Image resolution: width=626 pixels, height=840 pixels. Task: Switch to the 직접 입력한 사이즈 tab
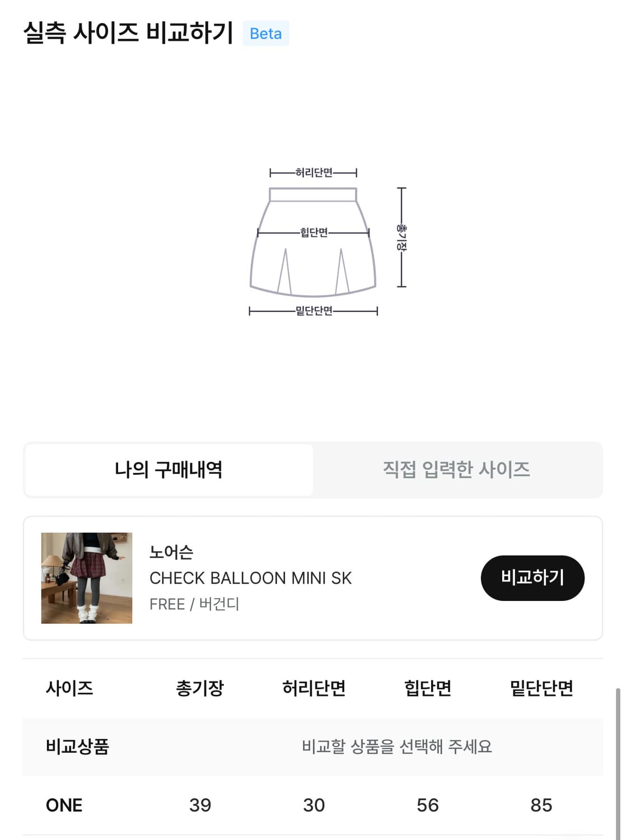click(456, 469)
